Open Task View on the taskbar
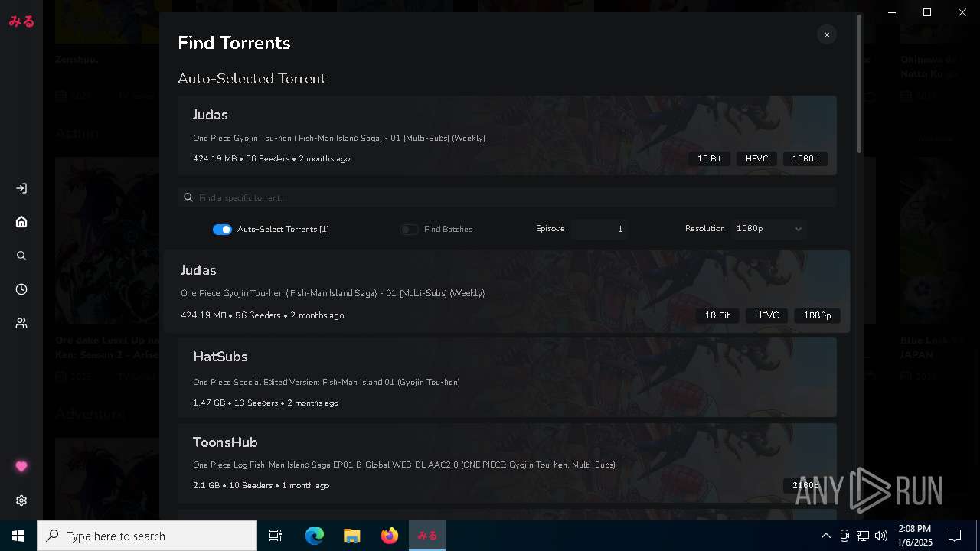 [276, 536]
